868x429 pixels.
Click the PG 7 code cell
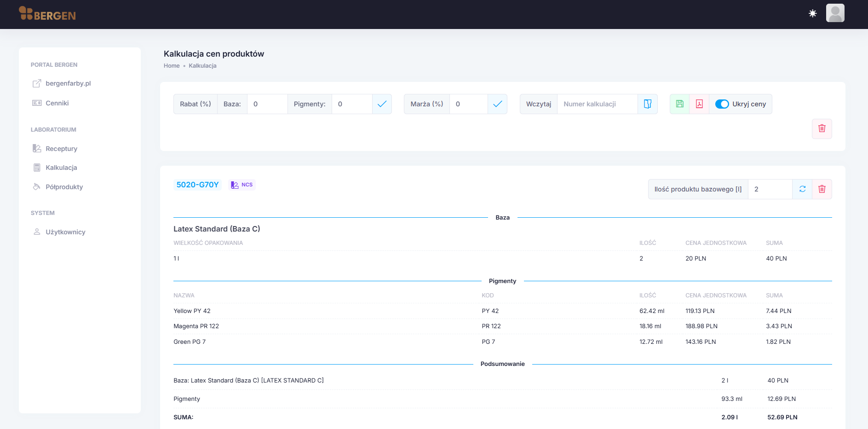pos(489,342)
